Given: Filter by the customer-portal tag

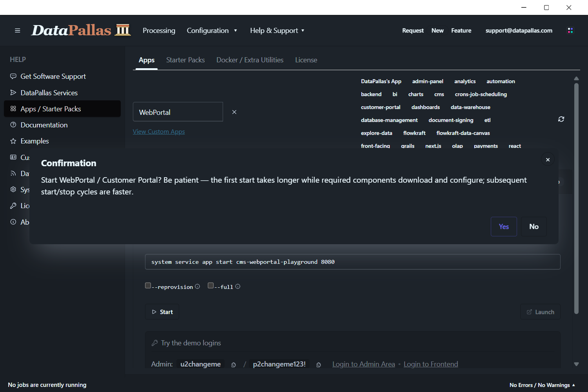Looking at the screenshot, I should coord(381,107).
